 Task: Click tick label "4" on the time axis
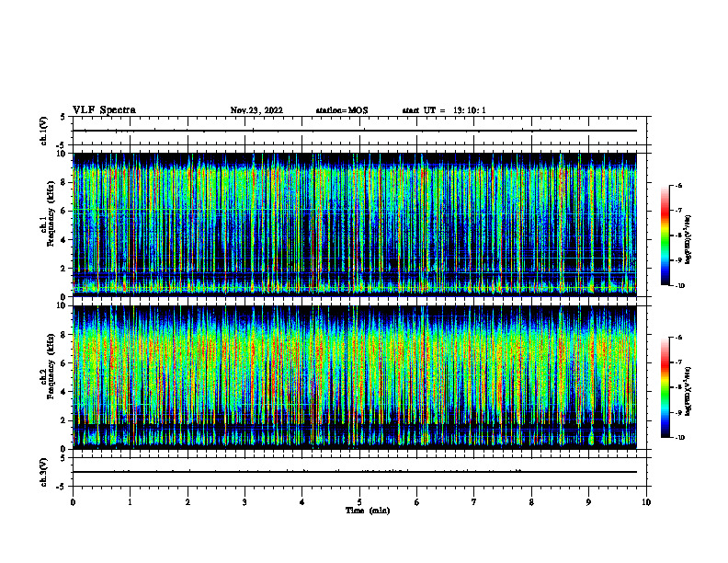click(302, 502)
